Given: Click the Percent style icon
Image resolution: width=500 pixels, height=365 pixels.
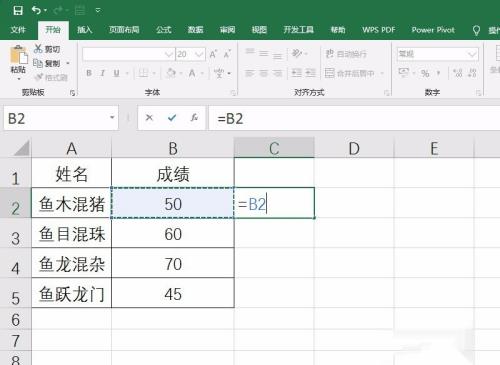Looking at the screenshot, I should pyautogui.click(x=425, y=73).
